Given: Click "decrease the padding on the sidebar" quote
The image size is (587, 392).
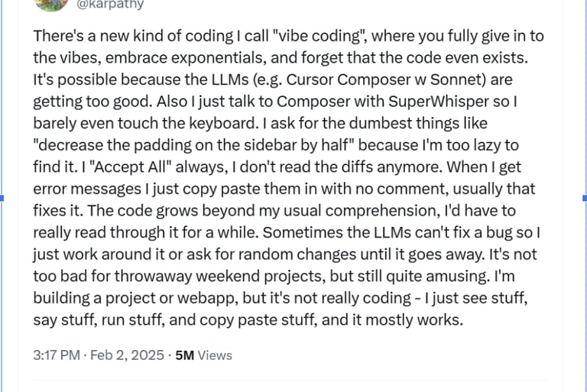Looking at the screenshot, I should [167, 145].
